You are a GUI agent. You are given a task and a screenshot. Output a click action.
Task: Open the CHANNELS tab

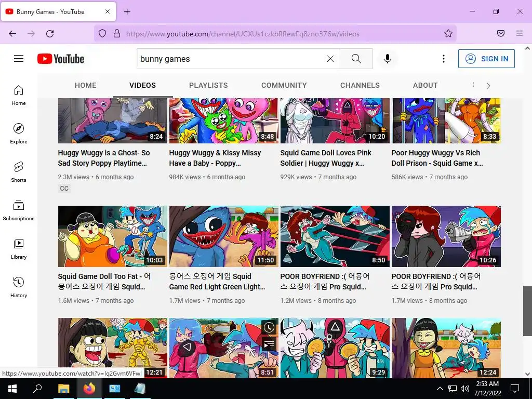pyautogui.click(x=360, y=86)
